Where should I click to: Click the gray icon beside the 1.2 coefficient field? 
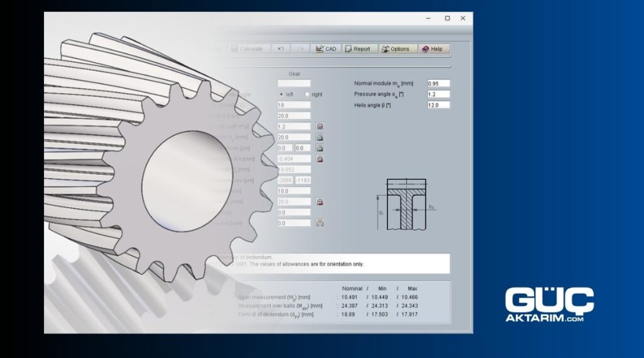tap(319, 126)
